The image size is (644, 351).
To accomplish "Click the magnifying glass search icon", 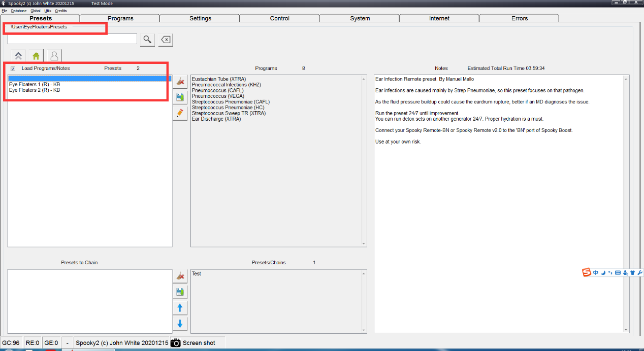I will pyautogui.click(x=147, y=40).
